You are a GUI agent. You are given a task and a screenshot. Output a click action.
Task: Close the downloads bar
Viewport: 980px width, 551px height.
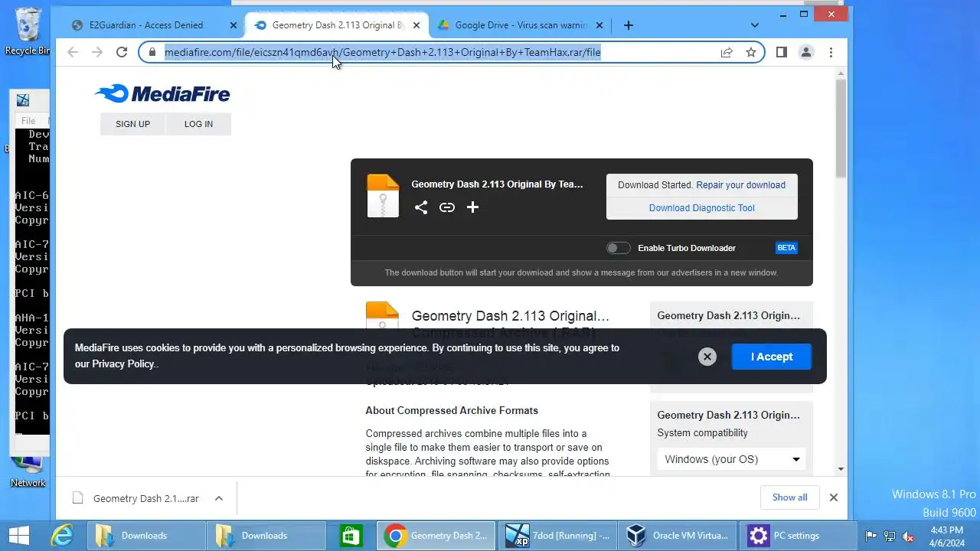834,497
